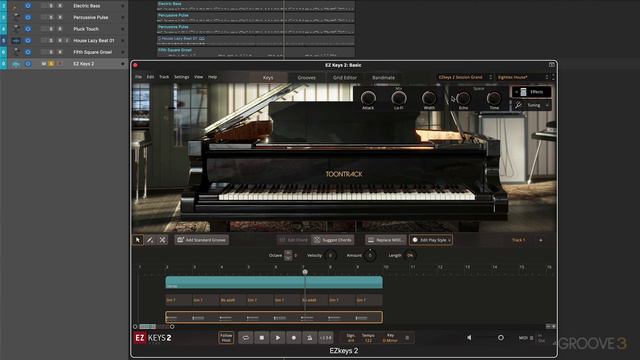
Task: Add a new track with plus icon
Action: click(x=541, y=240)
